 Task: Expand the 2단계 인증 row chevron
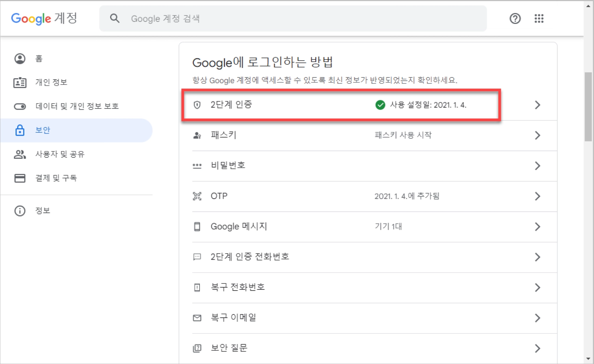(x=537, y=105)
